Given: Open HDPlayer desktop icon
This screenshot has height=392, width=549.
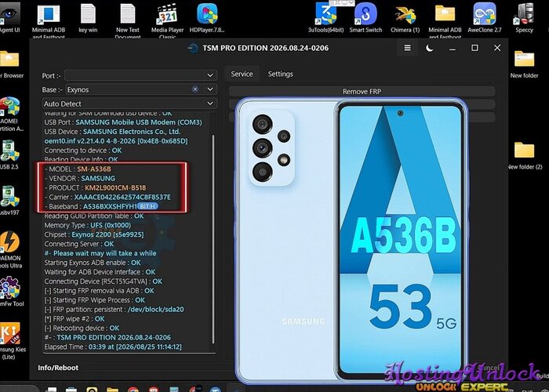Looking at the screenshot, I should tap(207, 20).
